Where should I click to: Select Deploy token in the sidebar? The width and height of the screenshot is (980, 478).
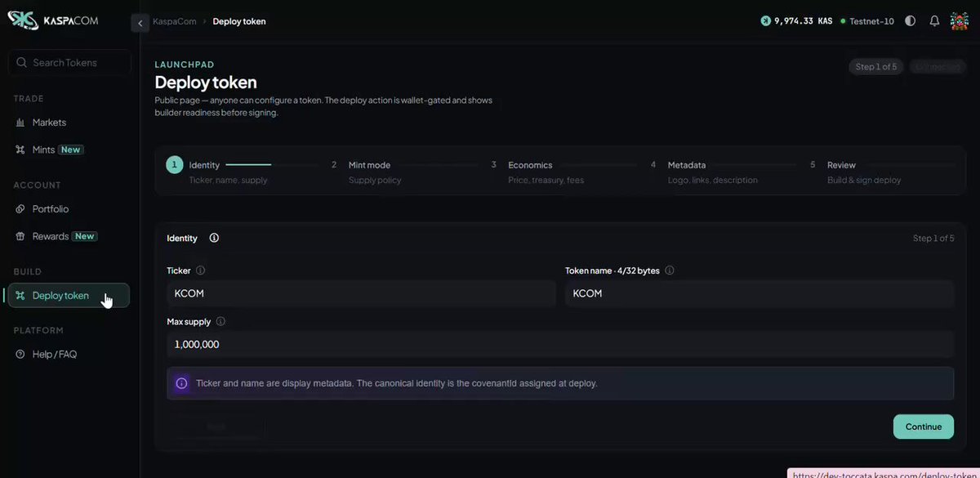point(69,296)
